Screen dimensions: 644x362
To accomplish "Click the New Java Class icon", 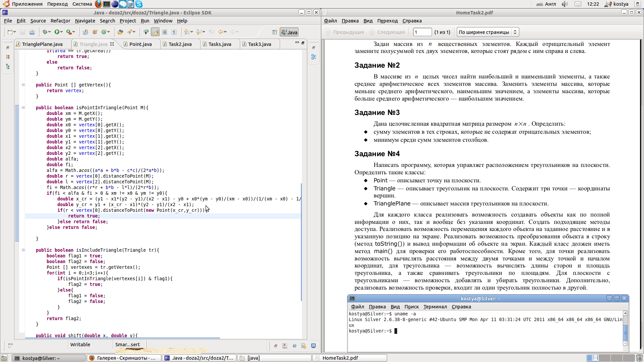I will pos(104,32).
